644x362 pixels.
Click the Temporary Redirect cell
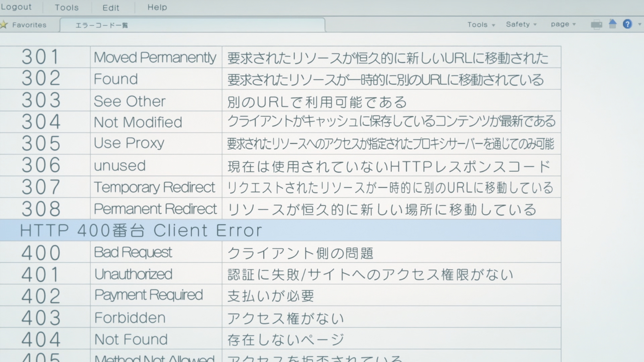coord(154,187)
